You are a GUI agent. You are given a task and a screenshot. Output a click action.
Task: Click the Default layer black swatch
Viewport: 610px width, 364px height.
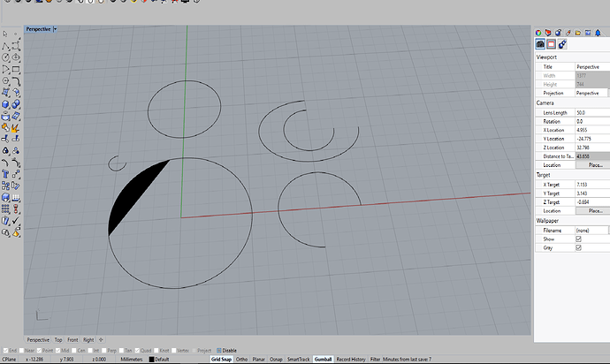coord(151,360)
